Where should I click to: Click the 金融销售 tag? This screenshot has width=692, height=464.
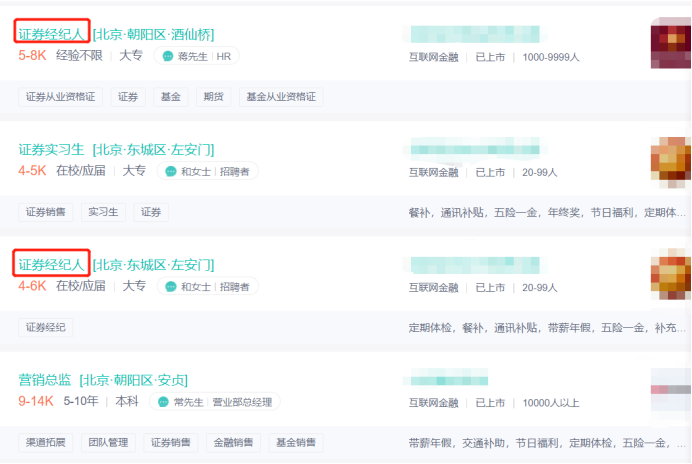232,443
